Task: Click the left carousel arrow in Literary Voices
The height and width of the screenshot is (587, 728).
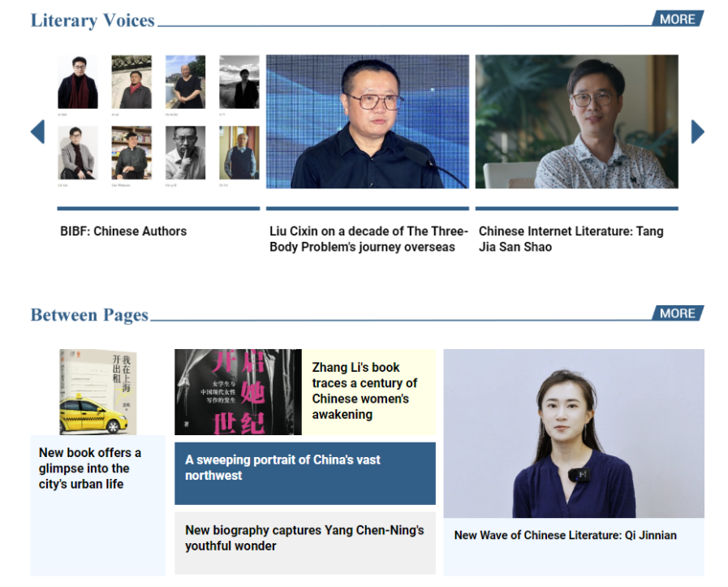Action: coord(37,132)
